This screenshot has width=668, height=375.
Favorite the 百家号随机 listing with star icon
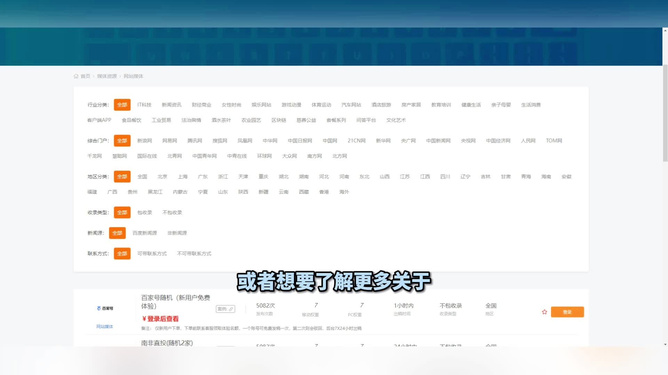pos(544,312)
